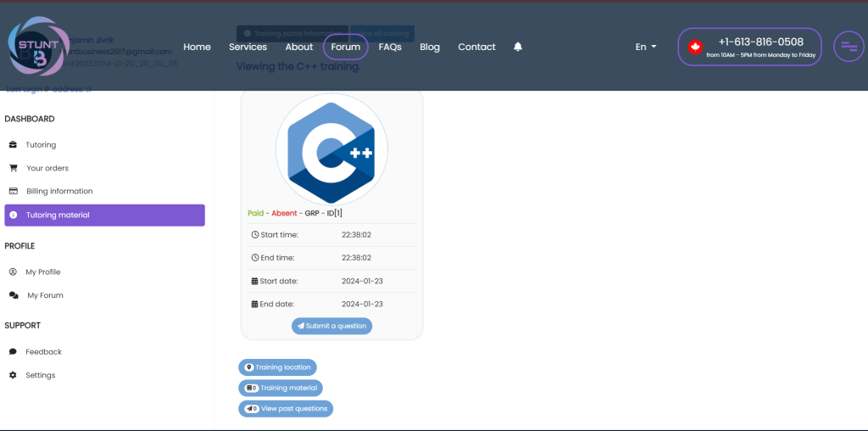
Task: Open the Blog page
Action: coord(430,48)
